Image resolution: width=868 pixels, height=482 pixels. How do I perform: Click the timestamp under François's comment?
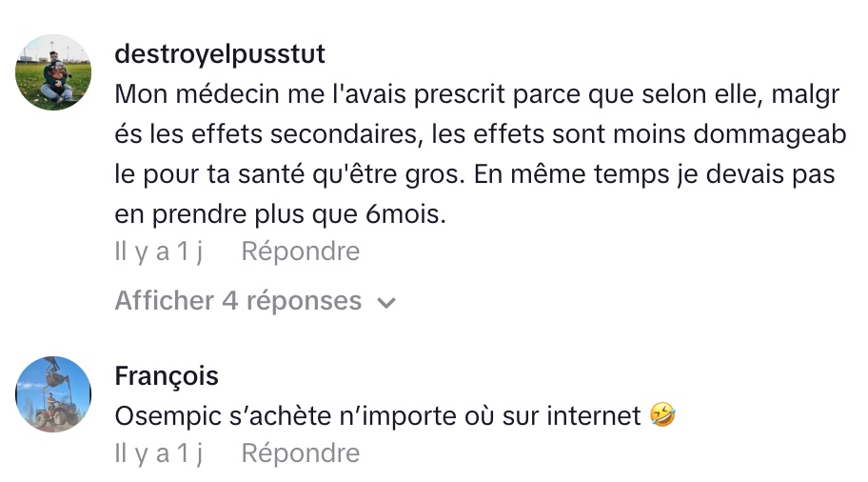click(159, 453)
